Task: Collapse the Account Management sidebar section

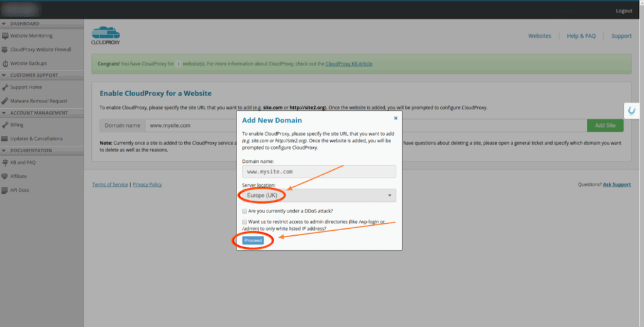Action: pos(4,113)
